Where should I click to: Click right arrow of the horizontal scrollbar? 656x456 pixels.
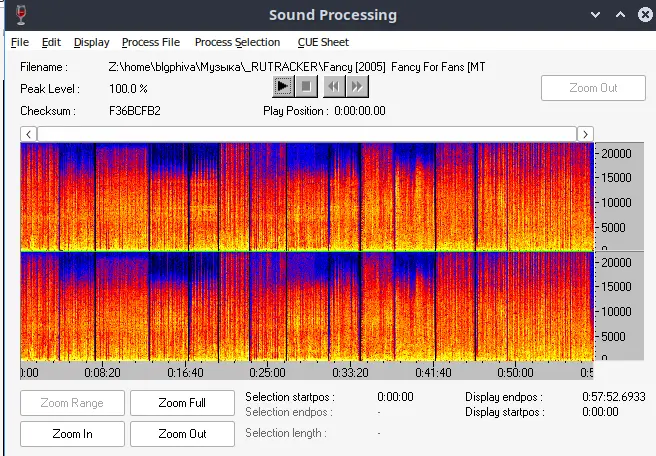pyautogui.click(x=585, y=134)
